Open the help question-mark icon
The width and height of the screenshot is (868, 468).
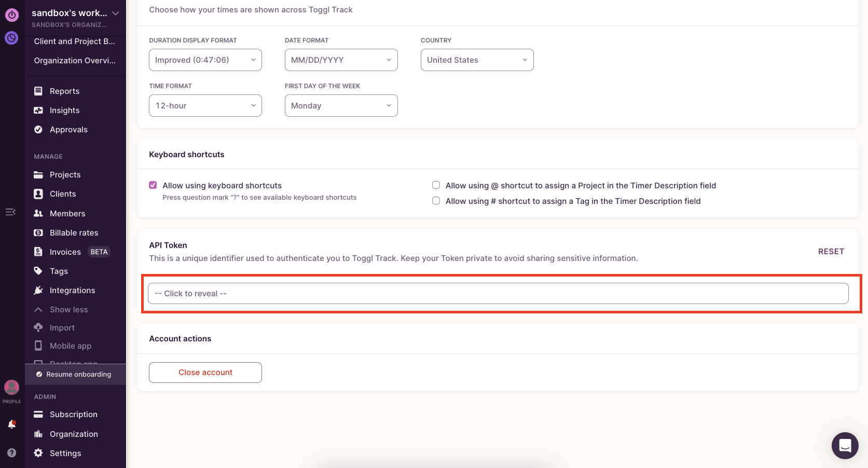click(x=11, y=453)
